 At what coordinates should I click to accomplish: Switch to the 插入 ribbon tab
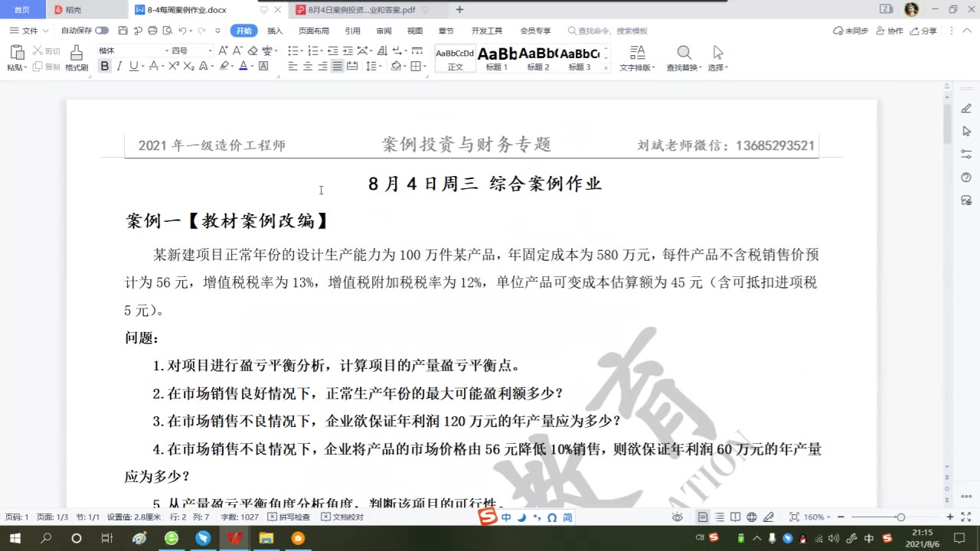tap(276, 31)
